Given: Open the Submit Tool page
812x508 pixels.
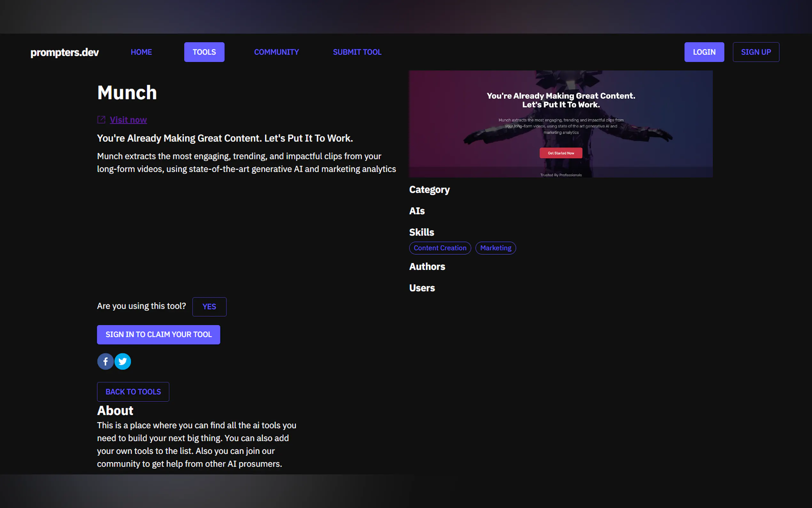Looking at the screenshot, I should [357, 52].
